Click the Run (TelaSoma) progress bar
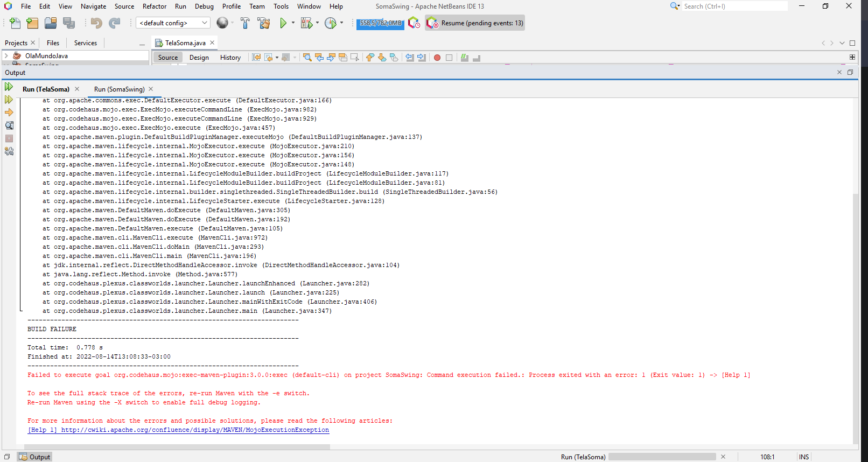 (x=662, y=457)
